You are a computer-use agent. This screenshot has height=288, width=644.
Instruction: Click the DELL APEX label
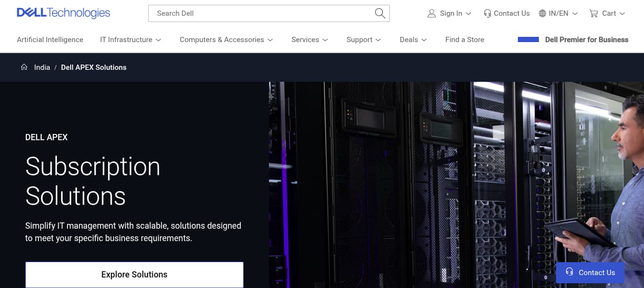pos(46,137)
